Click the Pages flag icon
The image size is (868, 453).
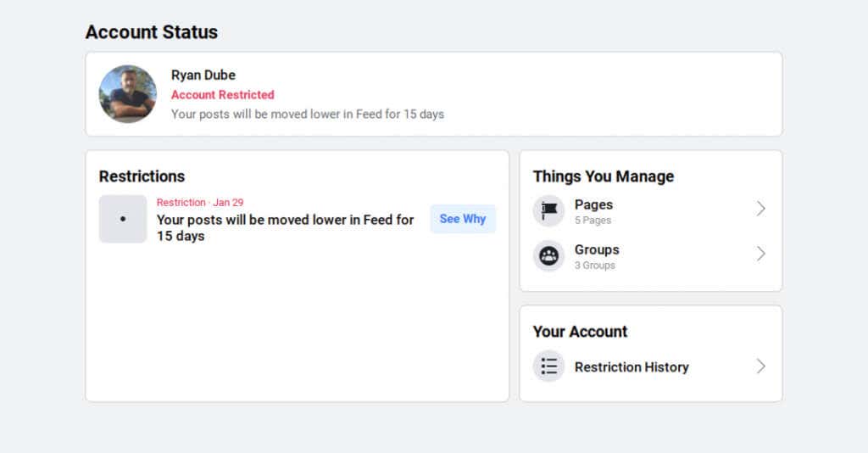tap(548, 210)
